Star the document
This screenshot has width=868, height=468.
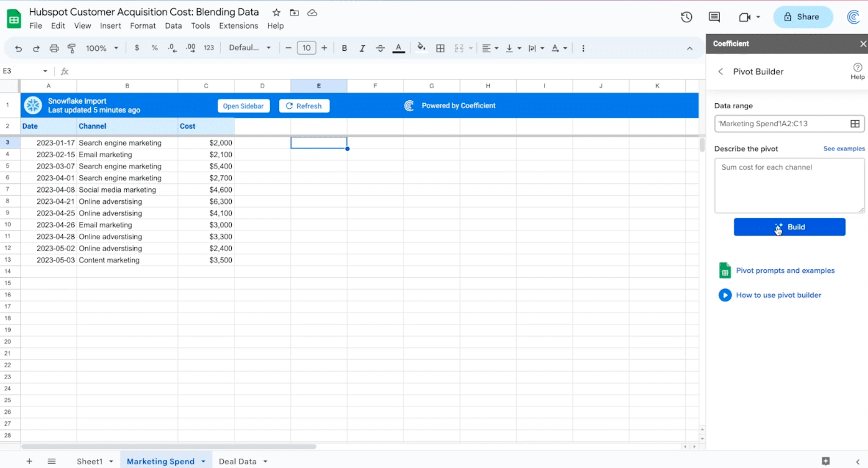tap(276, 12)
